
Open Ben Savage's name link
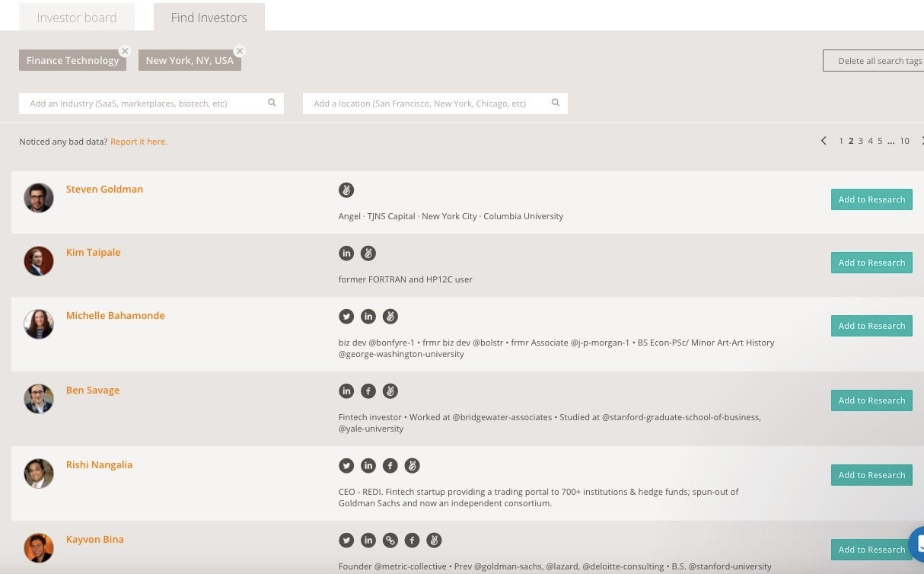[x=93, y=390]
